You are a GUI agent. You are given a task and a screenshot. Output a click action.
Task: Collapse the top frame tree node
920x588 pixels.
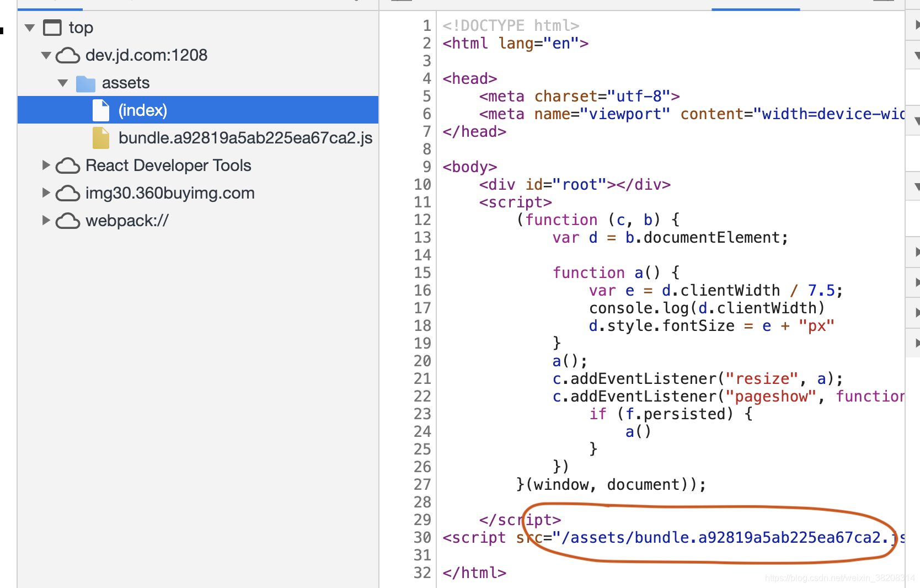[x=30, y=28]
